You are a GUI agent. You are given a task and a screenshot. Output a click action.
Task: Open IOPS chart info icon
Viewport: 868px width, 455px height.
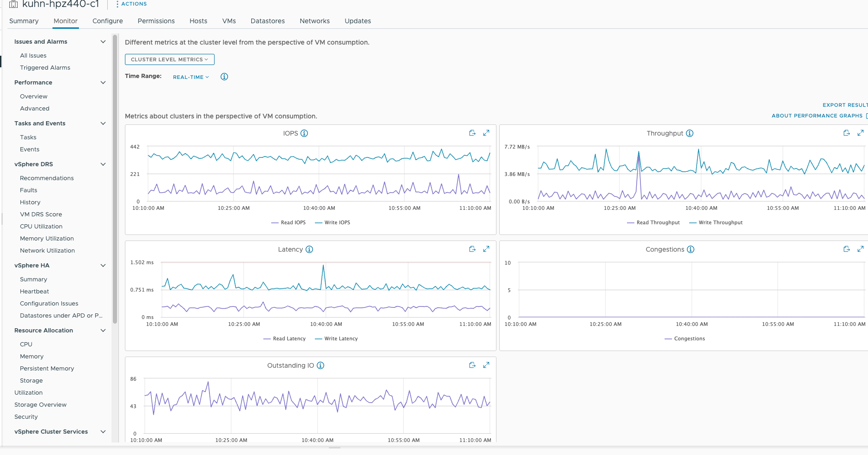point(304,133)
